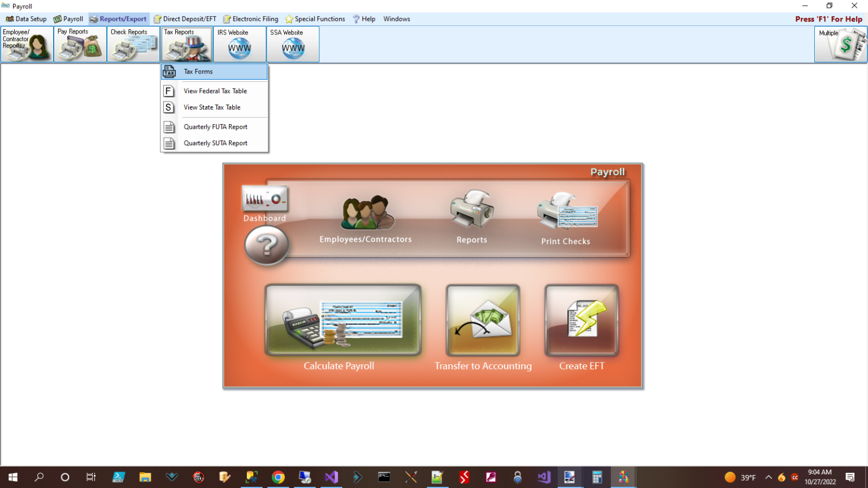Open Check Reports from the toolbar

click(x=133, y=44)
